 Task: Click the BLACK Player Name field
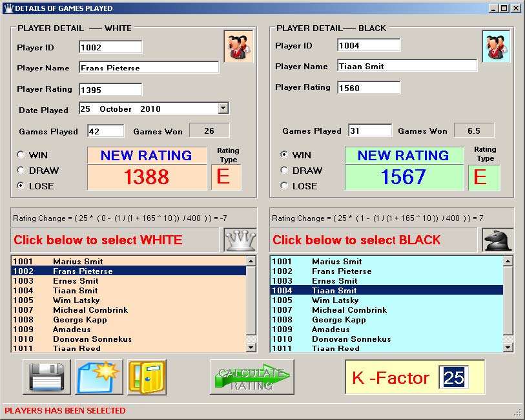tap(407, 66)
